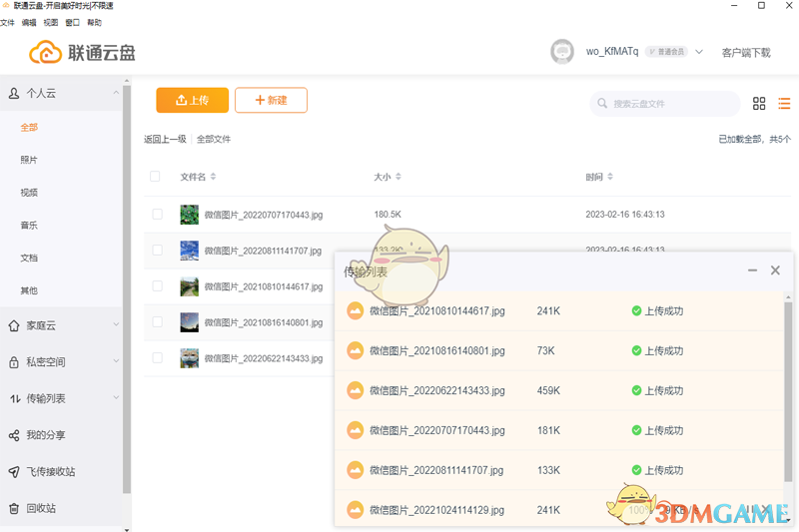Switch to grid view icon
Viewport: 799px width, 532px height.
[759, 104]
